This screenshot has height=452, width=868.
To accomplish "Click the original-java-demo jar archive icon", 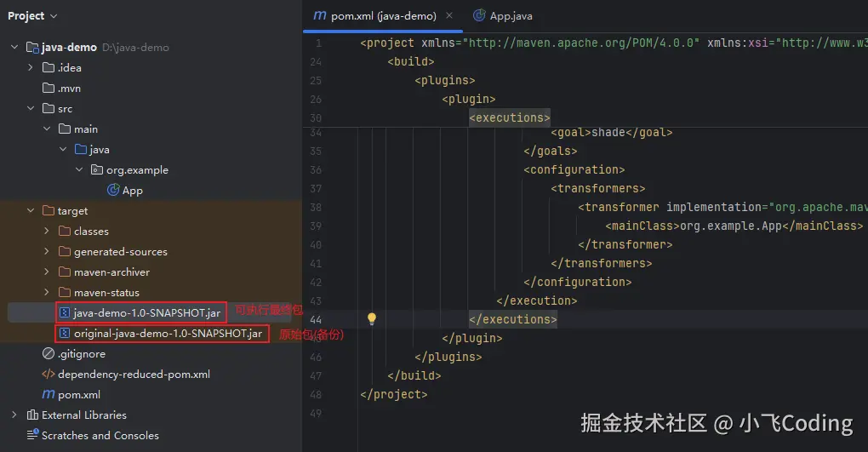I will pyautogui.click(x=65, y=334).
